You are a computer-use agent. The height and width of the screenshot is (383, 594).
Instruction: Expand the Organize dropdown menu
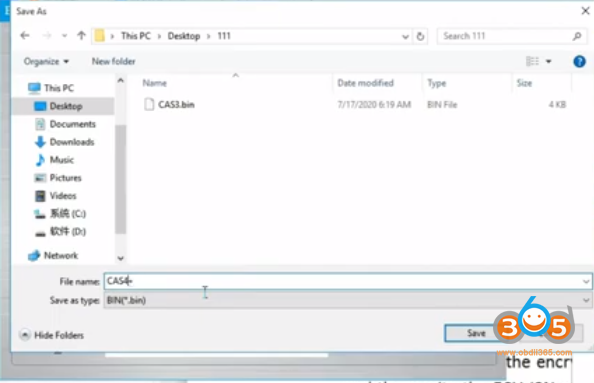(x=46, y=61)
